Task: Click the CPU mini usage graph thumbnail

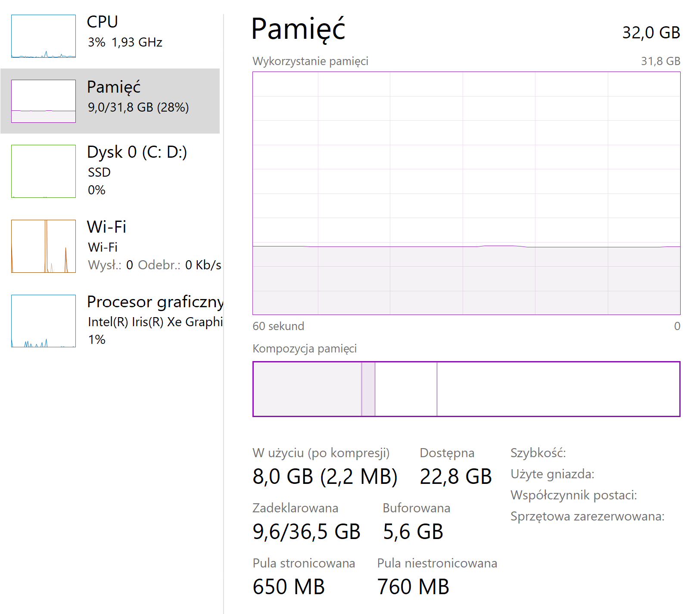Action: pos(44,36)
